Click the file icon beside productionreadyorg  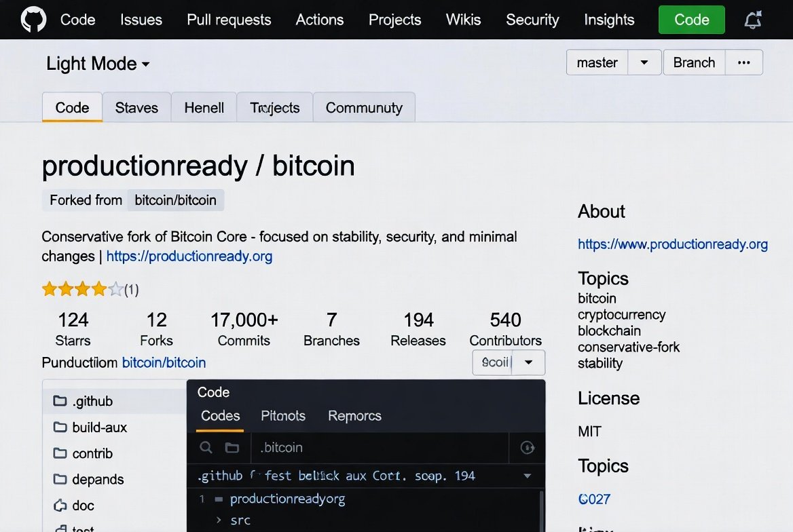tap(219, 499)
